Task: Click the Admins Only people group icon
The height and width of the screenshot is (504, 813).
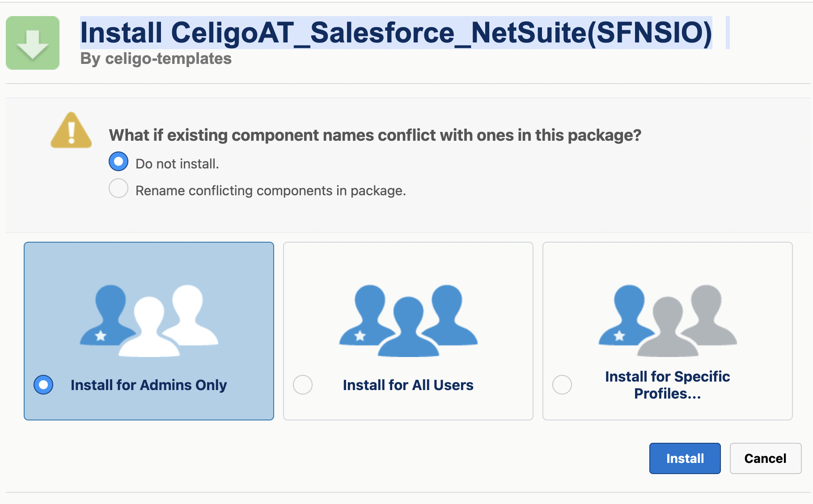Action: 149,320
